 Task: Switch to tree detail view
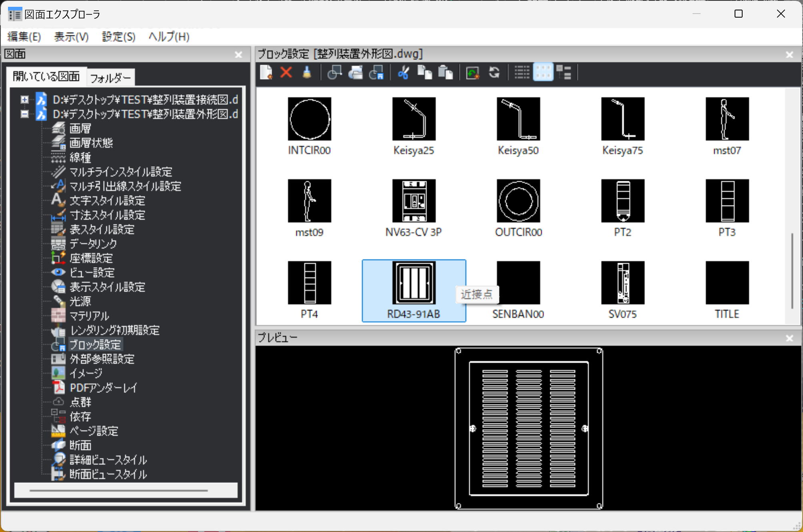tap(564, 73)
